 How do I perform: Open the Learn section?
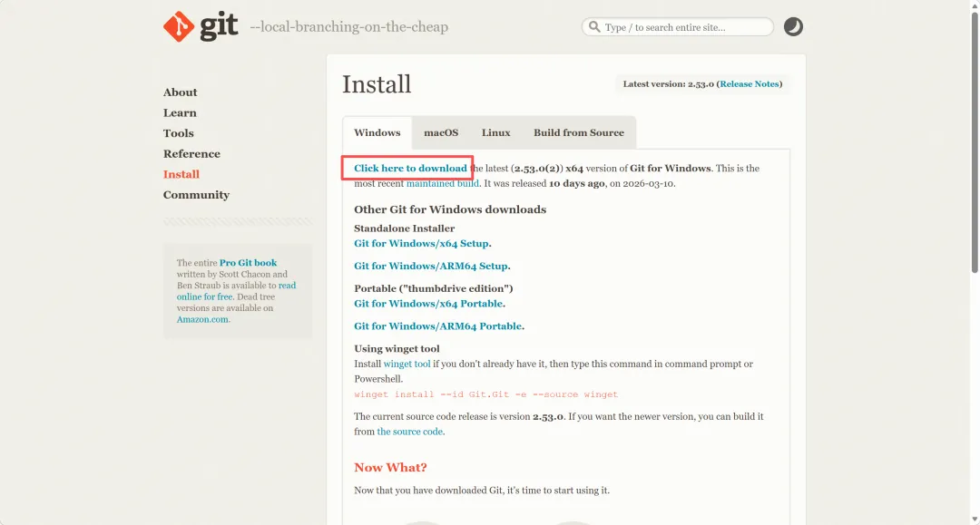(180, 113)
